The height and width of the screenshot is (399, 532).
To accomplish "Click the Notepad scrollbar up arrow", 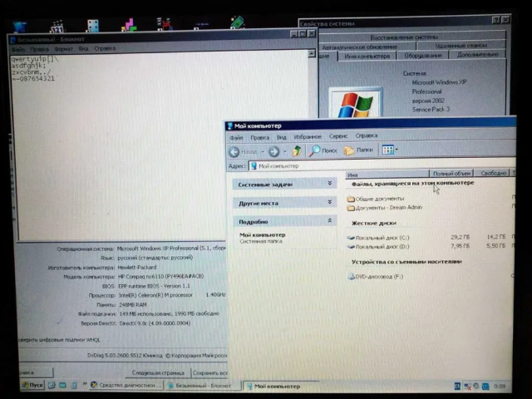I will point(312,53).
